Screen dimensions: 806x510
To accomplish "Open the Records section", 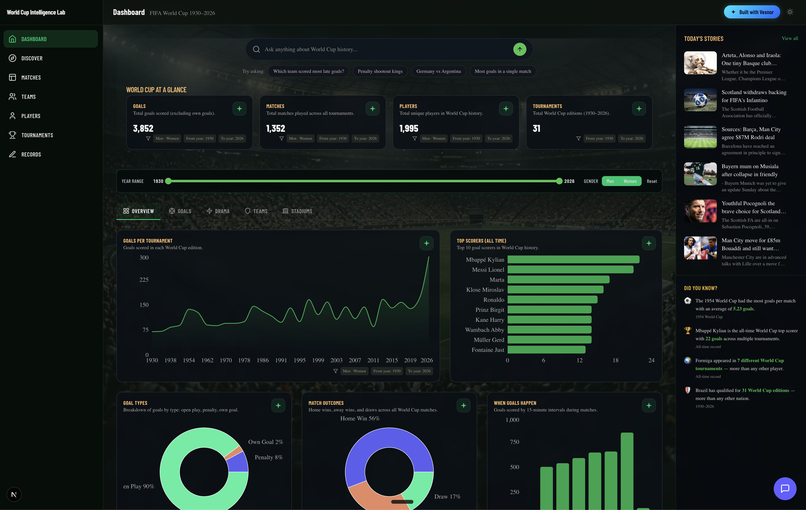I will pyautogui.click(x=50, y=154).
